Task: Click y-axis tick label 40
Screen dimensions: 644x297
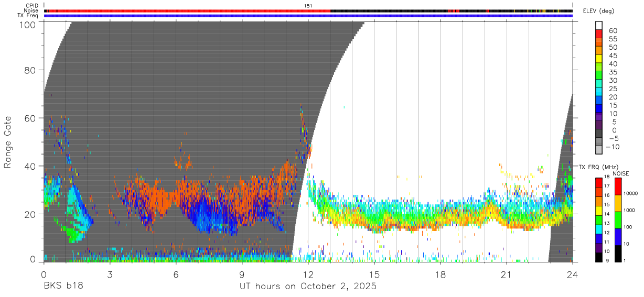Action: [x=31, y=166]
